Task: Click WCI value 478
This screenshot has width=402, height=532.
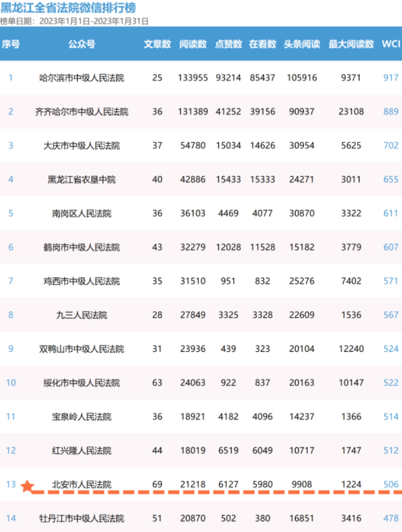Action: pos(391,519)
